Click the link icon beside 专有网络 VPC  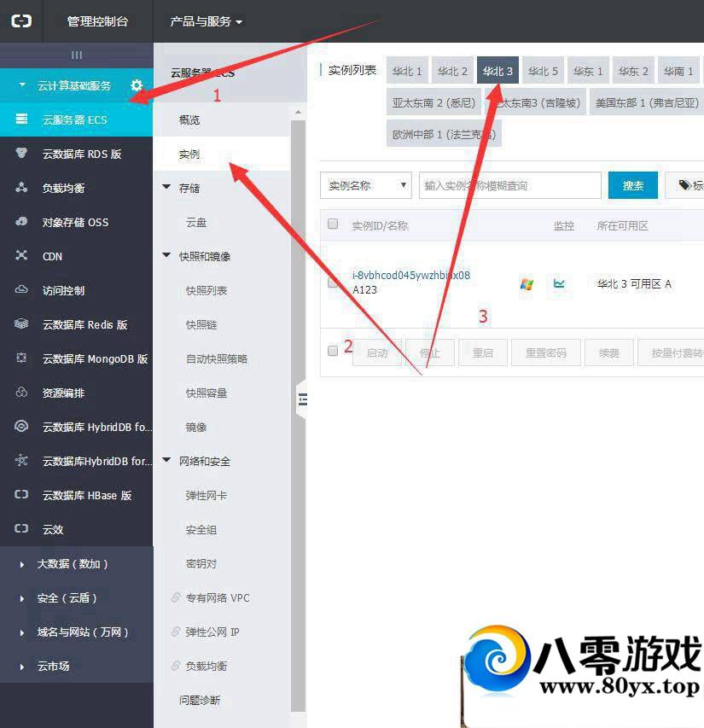pos(176,597)
